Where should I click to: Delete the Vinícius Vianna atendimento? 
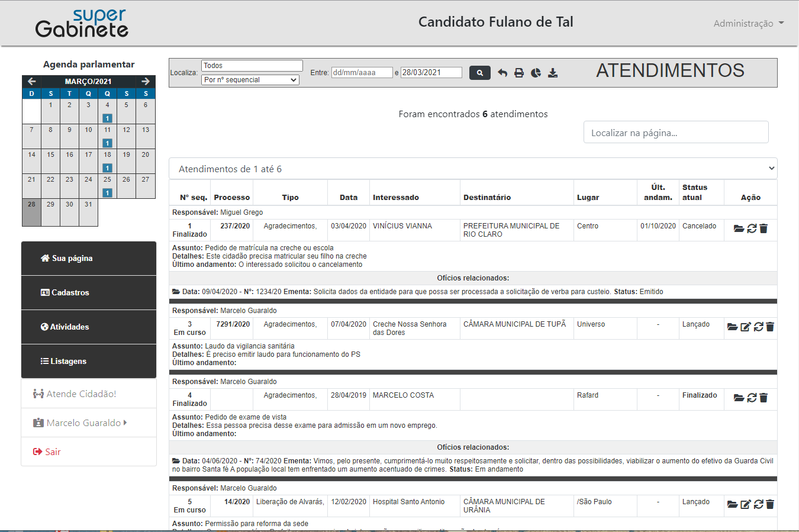point(763,228)
